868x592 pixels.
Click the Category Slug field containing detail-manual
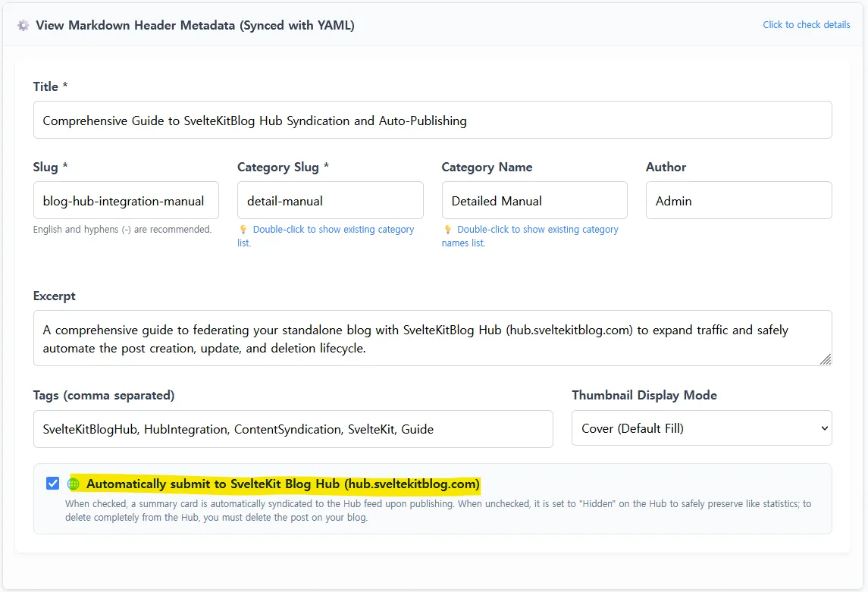point(330,200)
